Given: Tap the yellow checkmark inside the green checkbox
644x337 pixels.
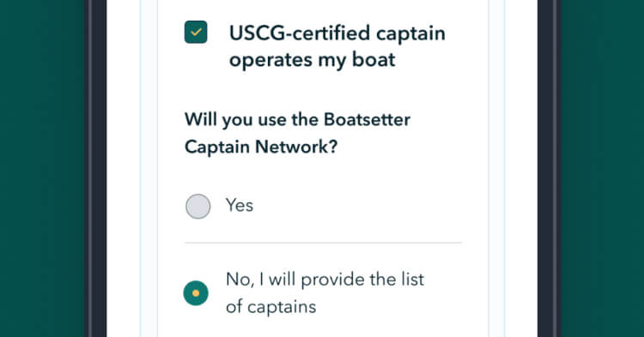Looking at the screenshot, I should tap(196, 32).
